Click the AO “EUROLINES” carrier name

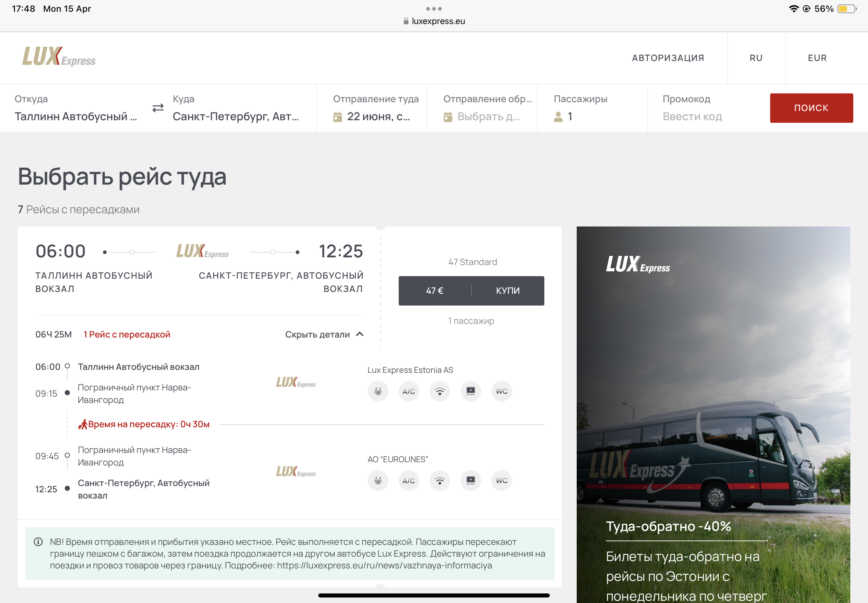pos(398,460)
